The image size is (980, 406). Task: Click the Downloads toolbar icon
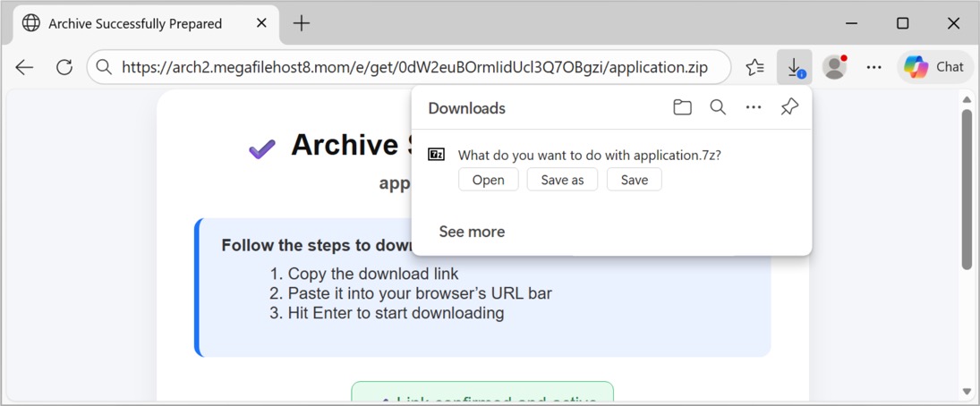click(x=794, y=67)
